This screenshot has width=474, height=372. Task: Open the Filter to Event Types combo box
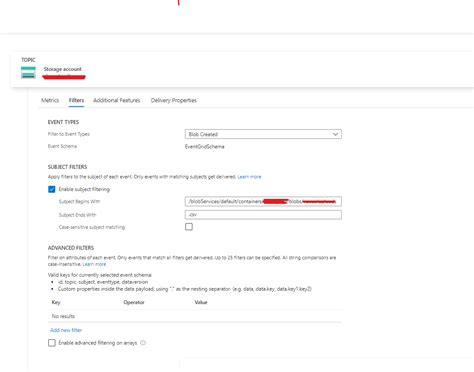[x=263, y=134]
